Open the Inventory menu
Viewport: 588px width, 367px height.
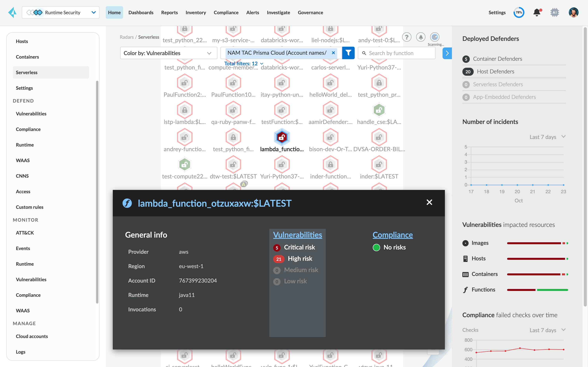click(195, 12)
